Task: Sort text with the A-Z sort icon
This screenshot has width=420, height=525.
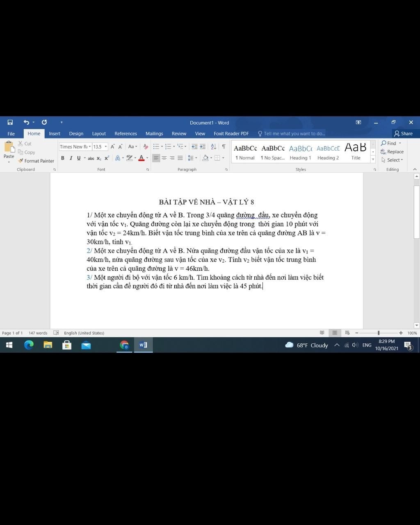Action: [214, 146]
